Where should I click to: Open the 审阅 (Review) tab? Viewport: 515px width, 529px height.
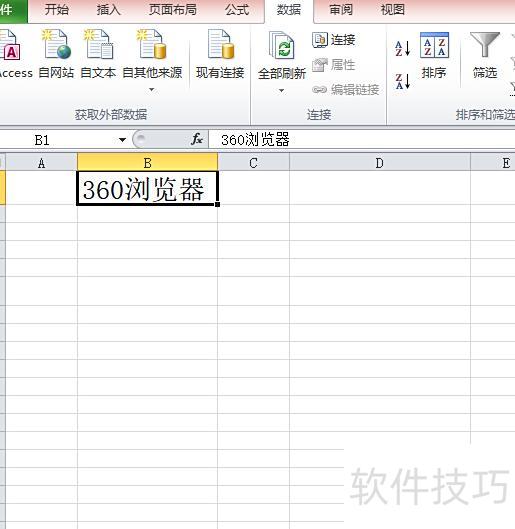point(341,9)
